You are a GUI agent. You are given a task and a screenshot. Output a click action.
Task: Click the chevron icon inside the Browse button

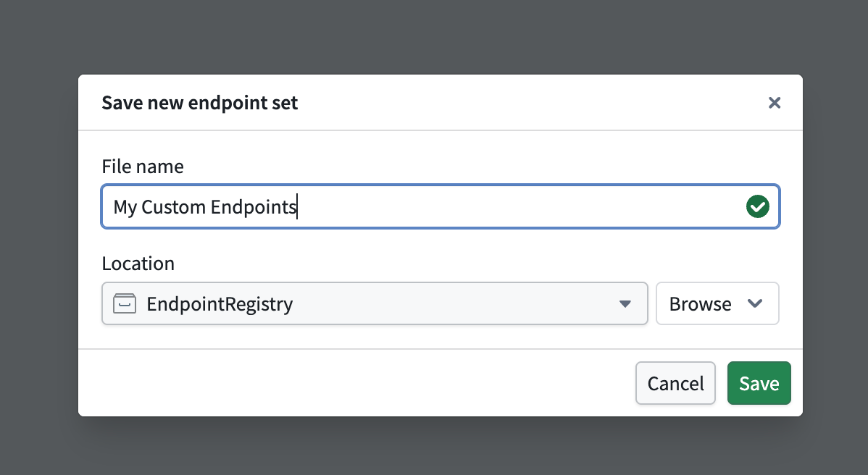[754, 303]
